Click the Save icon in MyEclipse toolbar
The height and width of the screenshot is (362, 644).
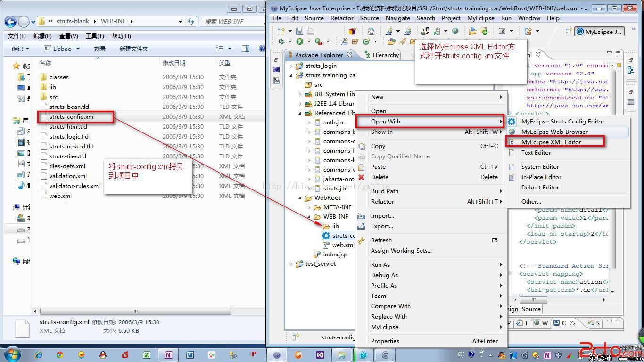pos(299,31)
